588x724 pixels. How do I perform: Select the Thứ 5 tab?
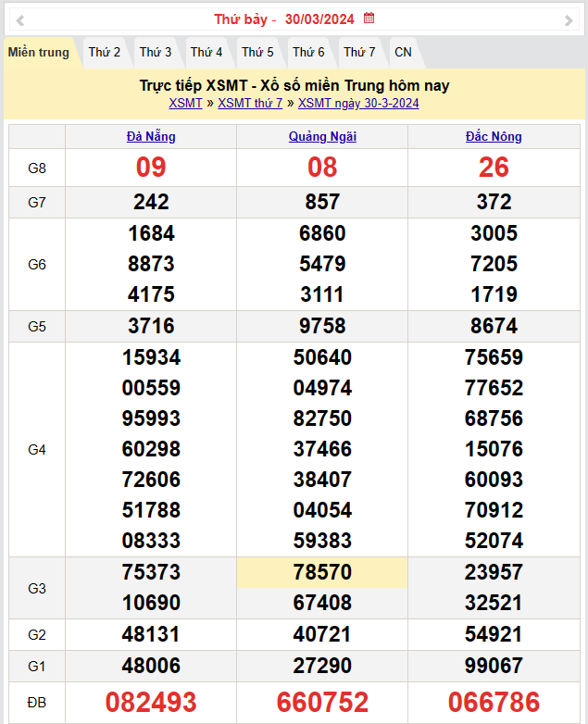coord(257,53)
